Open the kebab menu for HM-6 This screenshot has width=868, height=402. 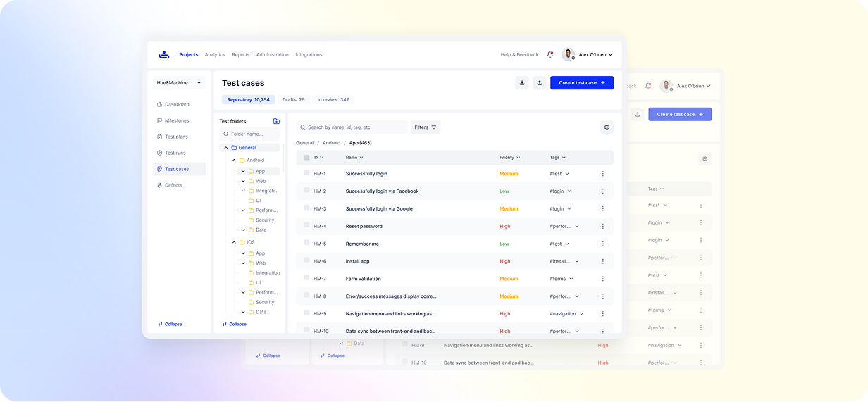click(602, 261)
